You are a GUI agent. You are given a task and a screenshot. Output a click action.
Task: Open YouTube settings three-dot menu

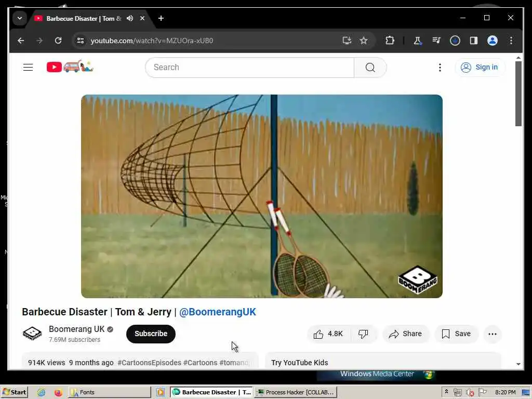440,67
